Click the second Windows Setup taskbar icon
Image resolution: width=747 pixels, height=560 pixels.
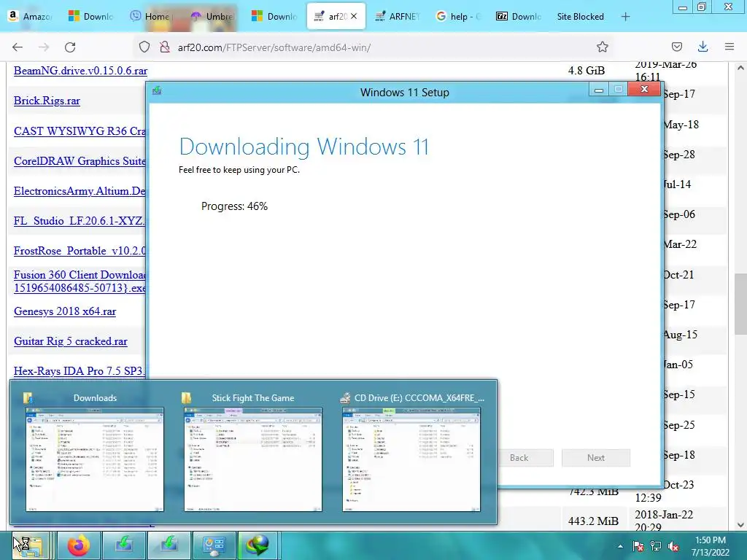[169, 545]
